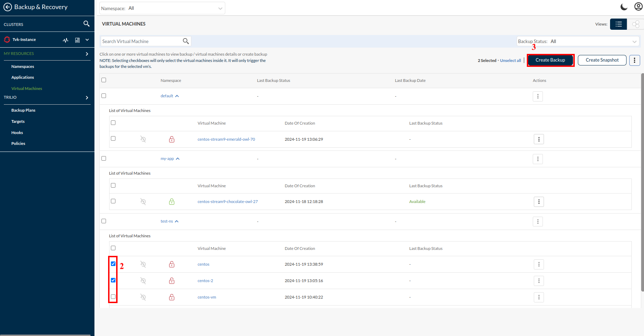Image resolution: width=644 pixels, height=336 pixels.
Task: Go to Namespaces in the sidebar
Action: pyautogui.click(x=23, y=66)
